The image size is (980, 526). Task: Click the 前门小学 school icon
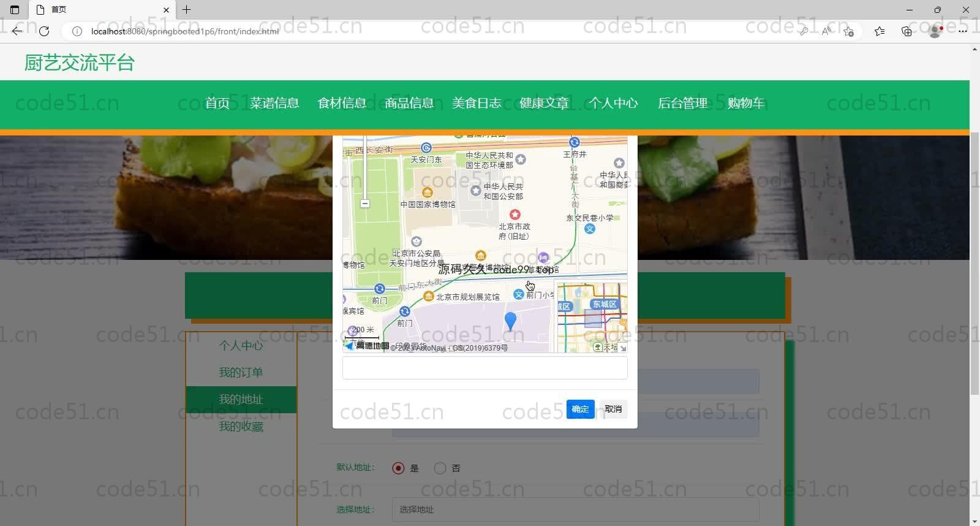(519, 295)
